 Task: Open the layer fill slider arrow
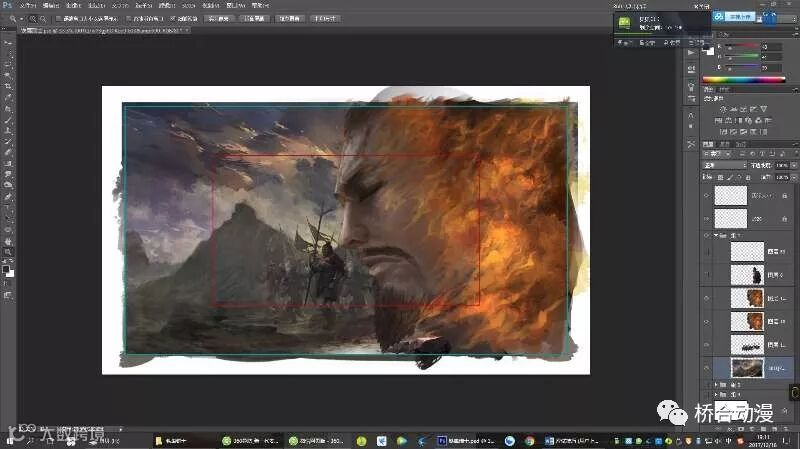tap(793, 177)
